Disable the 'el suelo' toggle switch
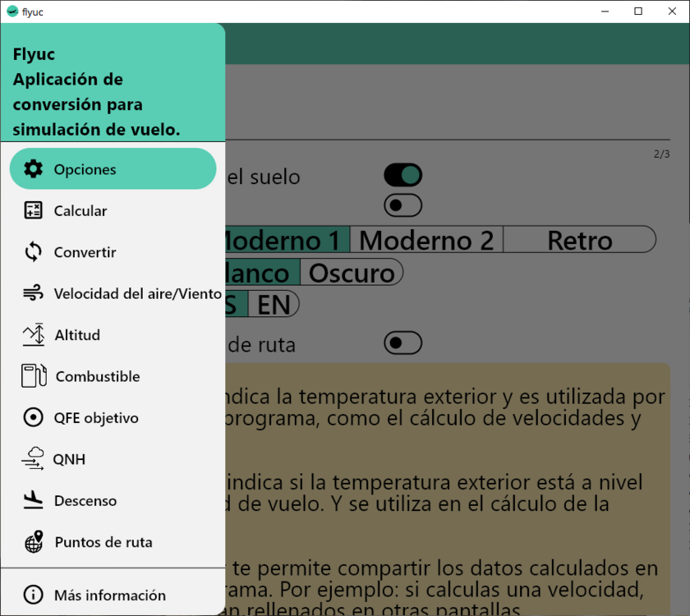 [403, 175]
